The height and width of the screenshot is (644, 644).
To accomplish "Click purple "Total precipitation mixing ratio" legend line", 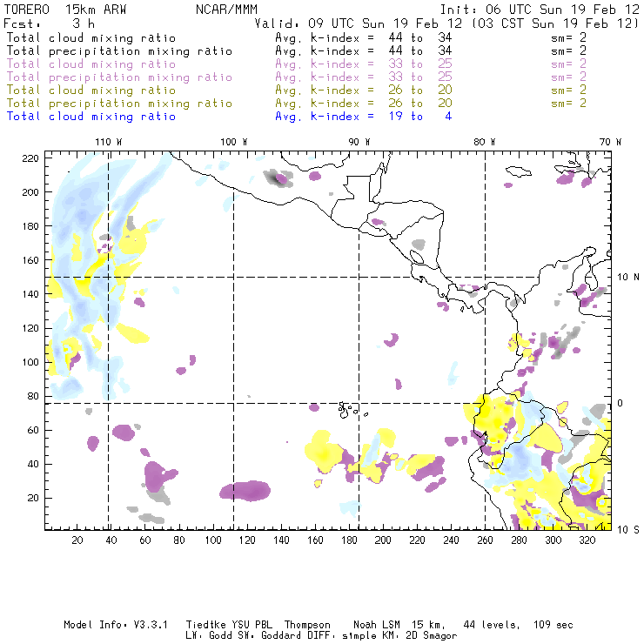I will tap(119, 77).
